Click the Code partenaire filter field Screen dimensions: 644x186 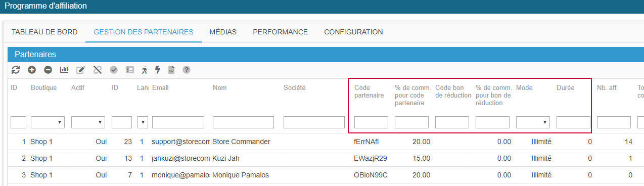371,122
